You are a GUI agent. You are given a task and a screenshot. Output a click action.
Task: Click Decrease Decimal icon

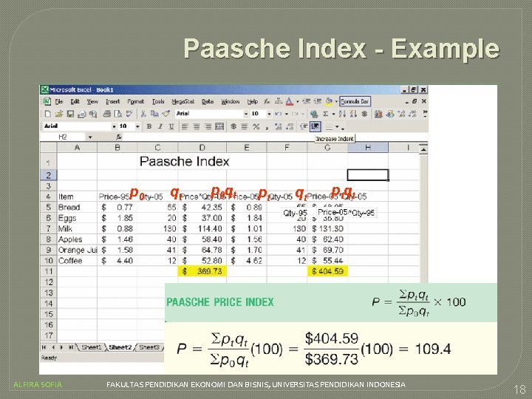290,126
